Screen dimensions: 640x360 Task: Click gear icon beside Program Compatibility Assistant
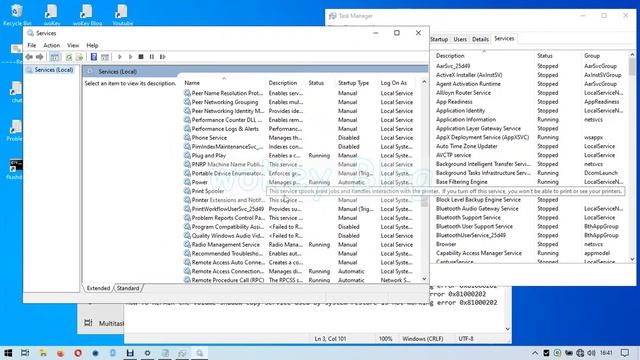(187, 227)
